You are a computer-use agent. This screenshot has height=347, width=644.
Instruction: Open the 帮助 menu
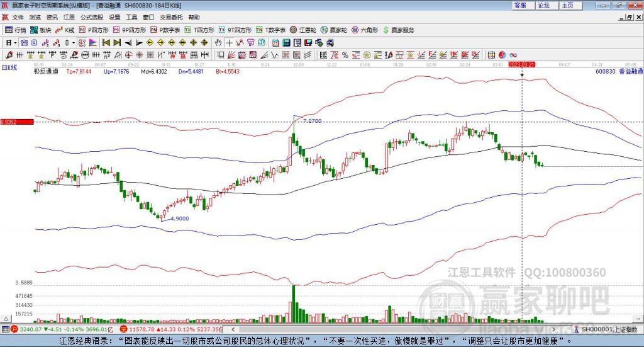click(194, 17)
